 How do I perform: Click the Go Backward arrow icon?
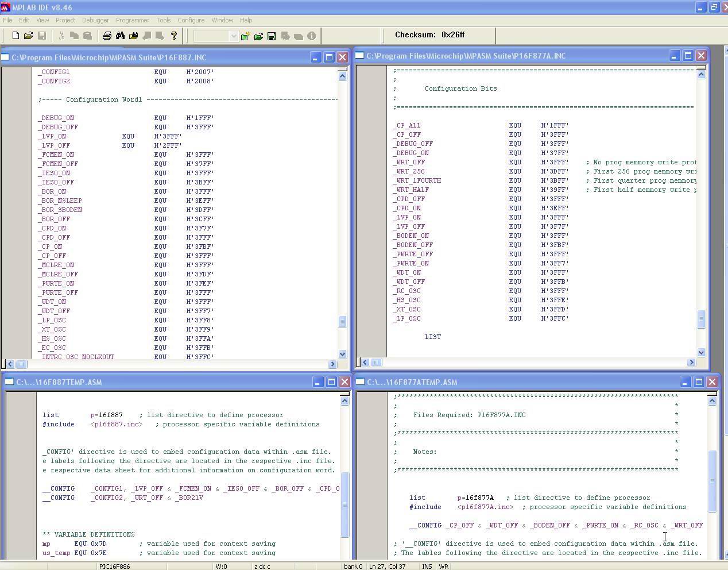pyautogui.click(x=146, y=36)
